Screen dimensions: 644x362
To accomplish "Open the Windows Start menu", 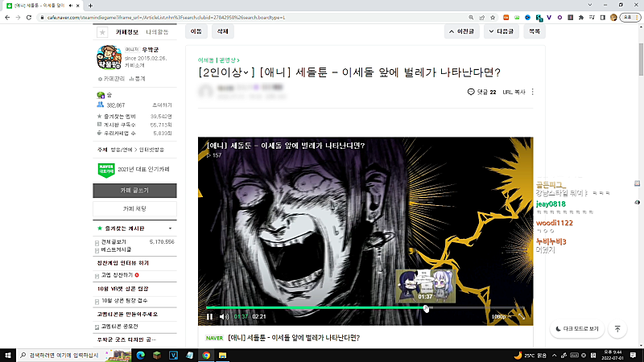I will 7,355.
